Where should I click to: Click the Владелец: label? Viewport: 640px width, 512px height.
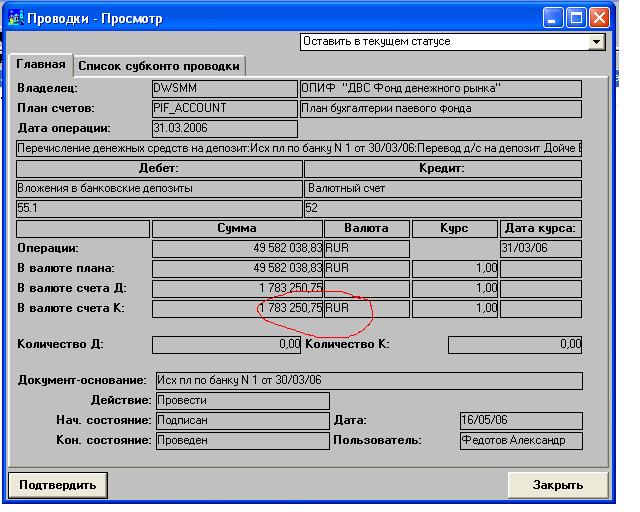[x=47, y=88]
